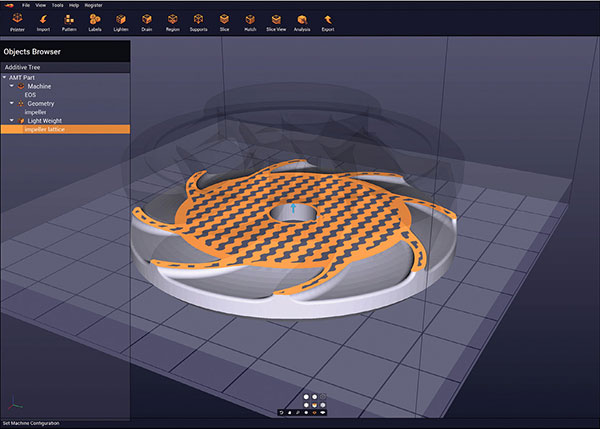The width and height of the screenshot is (600, 429).
Task: Click the Geometry node icon in tree
Action: (x=21, y=103)
